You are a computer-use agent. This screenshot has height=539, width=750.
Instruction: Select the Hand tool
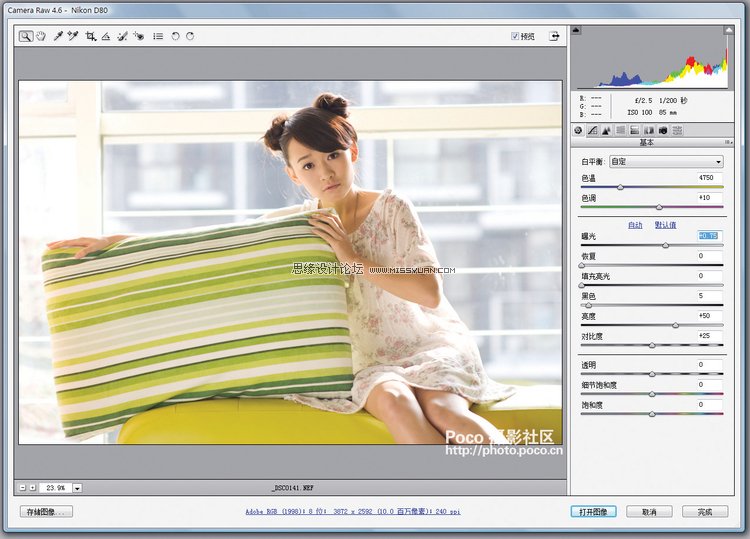point(41,36)
